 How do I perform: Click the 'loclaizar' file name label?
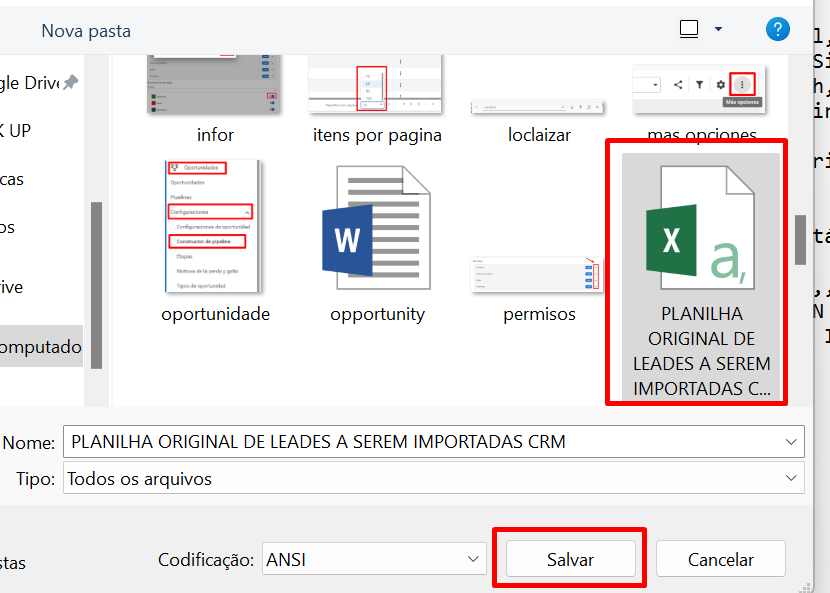[x=539, y=135]
